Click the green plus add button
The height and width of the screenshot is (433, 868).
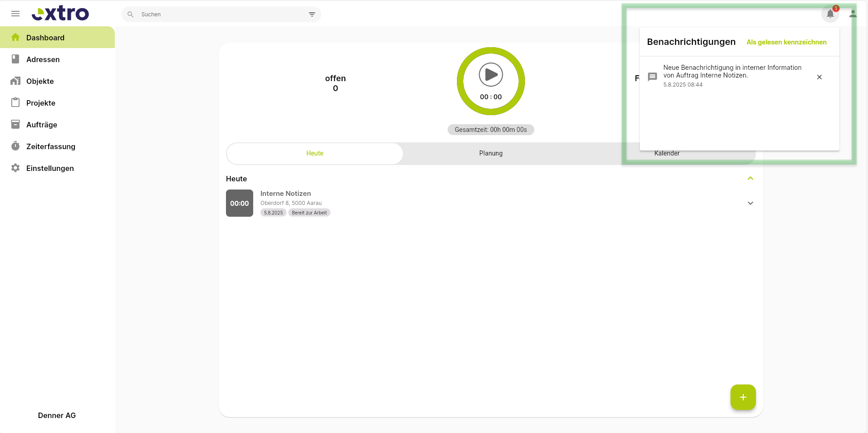pyautogui.click(x=743, y=397)
